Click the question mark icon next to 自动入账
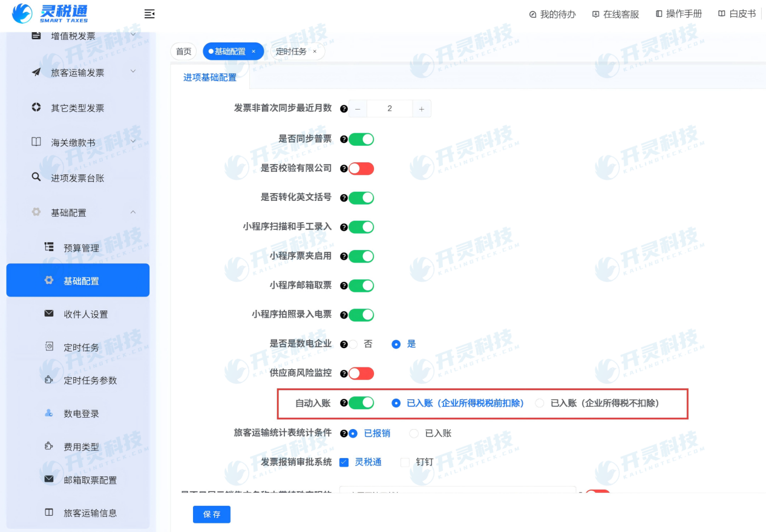The image size is (766, 532). (x=344, y=402)
